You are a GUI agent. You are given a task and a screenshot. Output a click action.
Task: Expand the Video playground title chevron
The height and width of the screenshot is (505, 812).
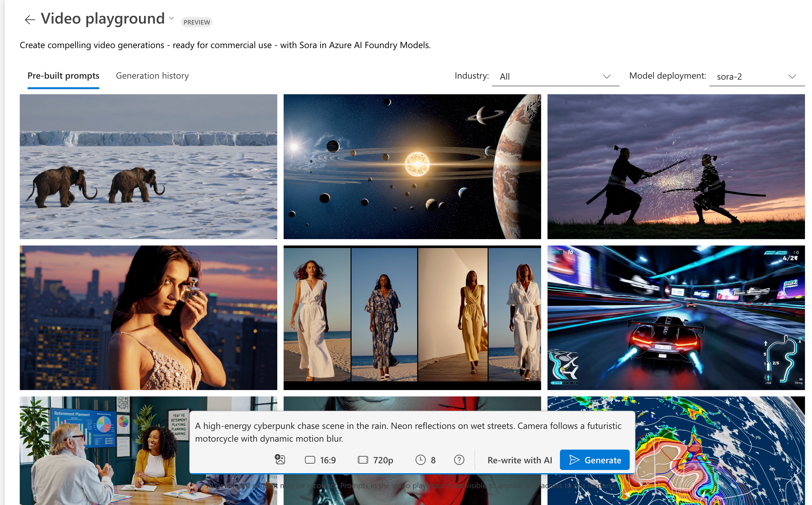tap(171, 18)
